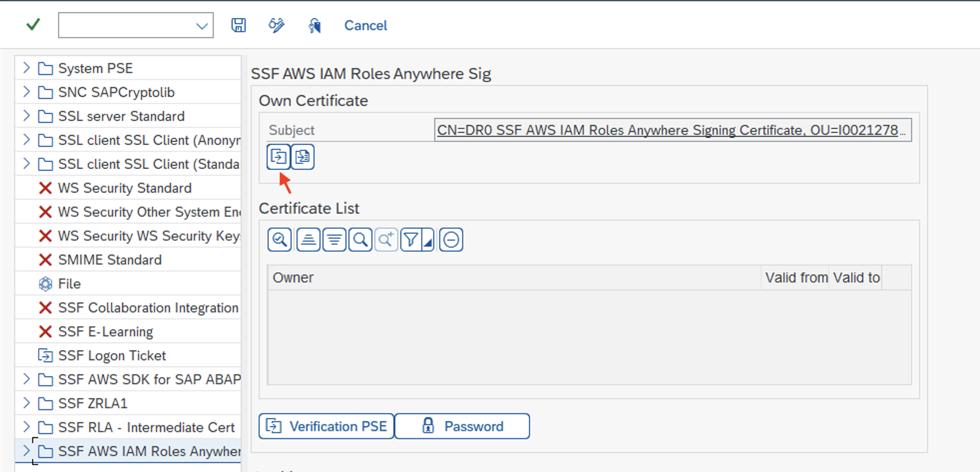This screenshot has height=472, width=980.
Task: Click the Remove certificate icon
Action: coord(451,239)
